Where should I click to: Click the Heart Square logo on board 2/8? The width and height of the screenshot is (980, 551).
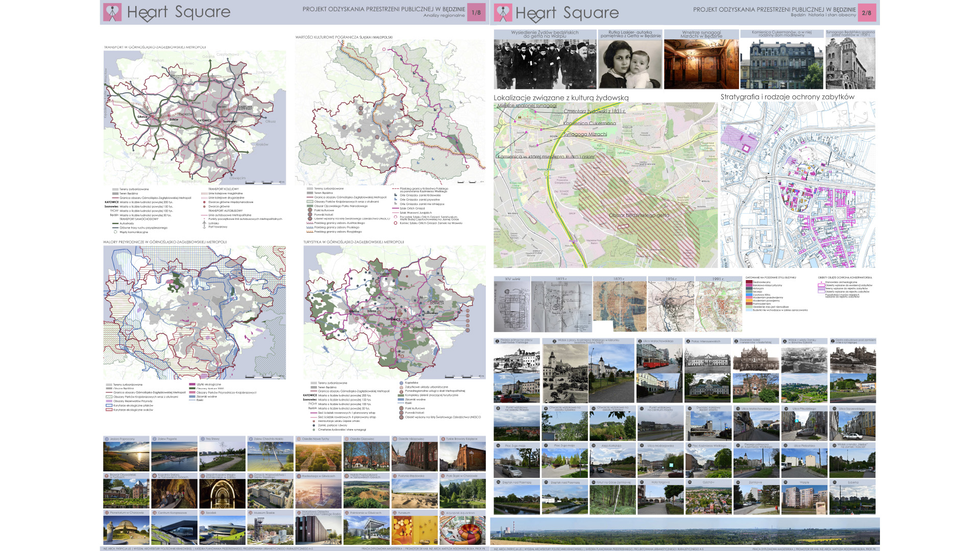[x=503, y=13]
